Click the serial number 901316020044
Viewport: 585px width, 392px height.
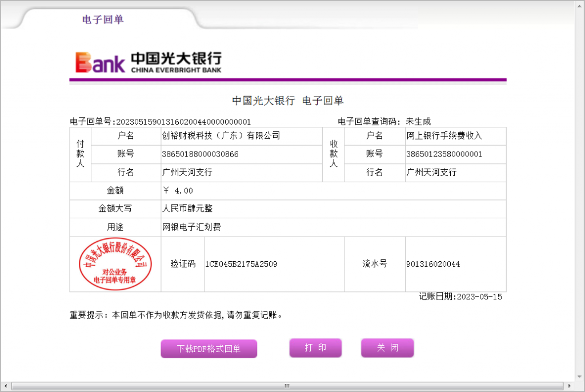tap(432, 264)
